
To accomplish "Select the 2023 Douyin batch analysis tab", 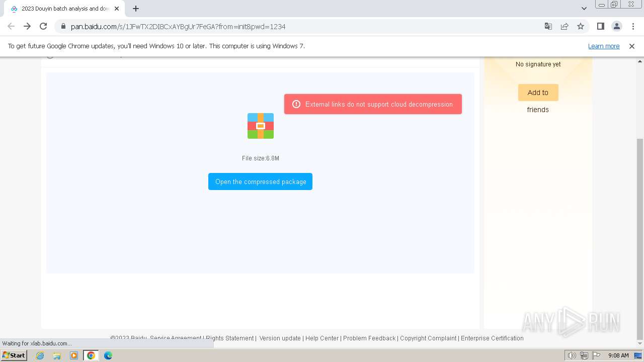I will (x=64, y=9).
